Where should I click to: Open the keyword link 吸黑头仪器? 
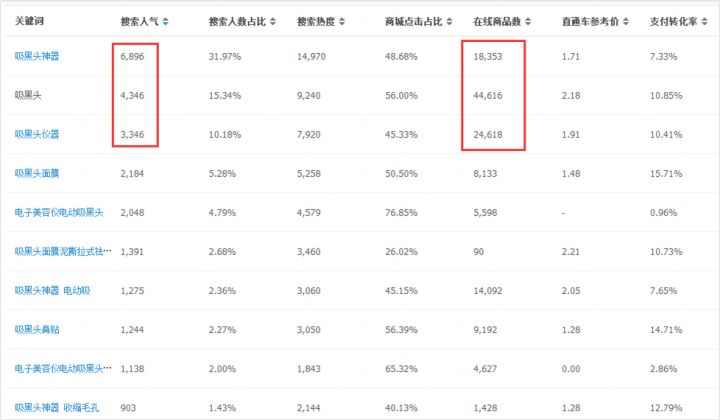point(37,134)
